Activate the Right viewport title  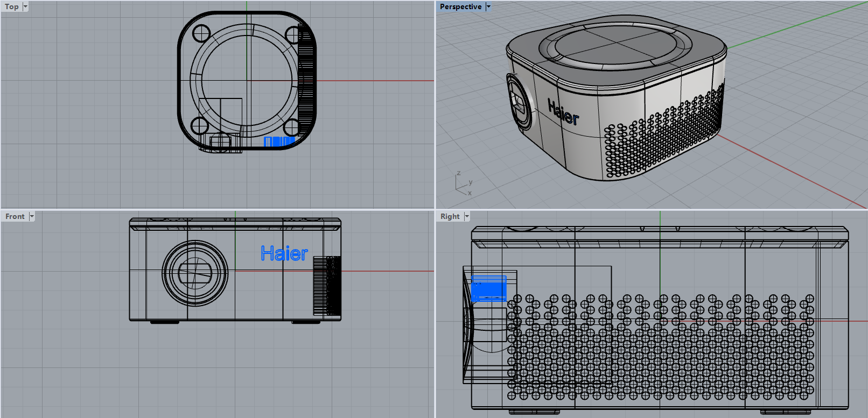(x=450, y=216)
